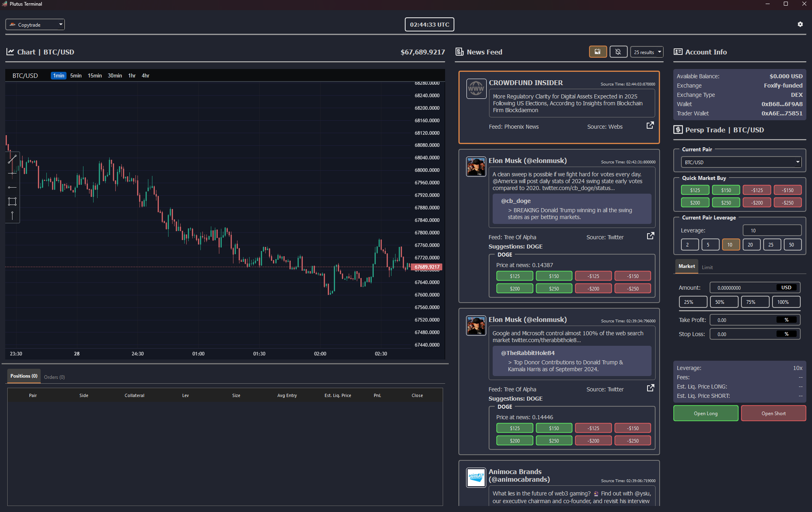This screenshot has width=812, height=512.
Task: Select the horizontal line drawing tool
Action: pyautogui.click(x=12, y=173)
